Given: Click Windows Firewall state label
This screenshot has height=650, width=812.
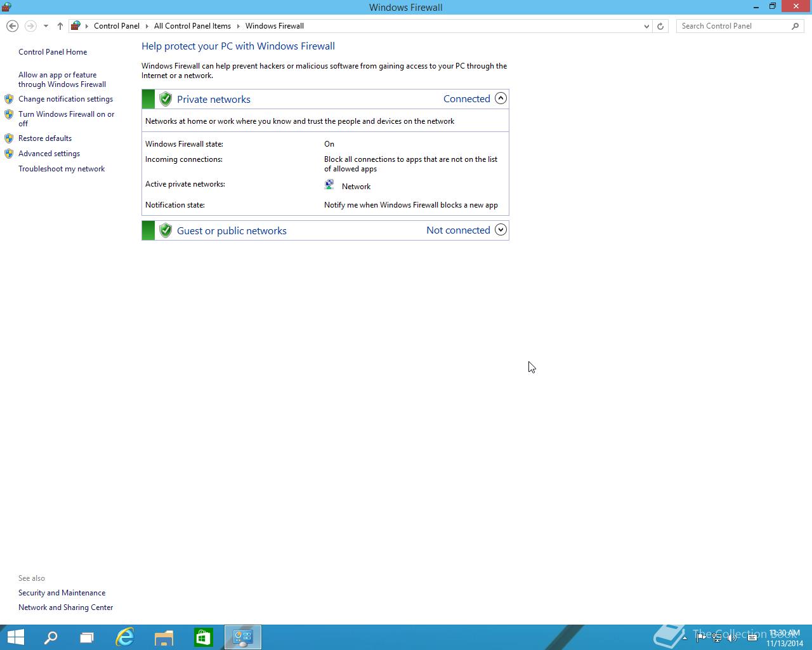Looking at the screenshot, I should (x=184, y=144).
